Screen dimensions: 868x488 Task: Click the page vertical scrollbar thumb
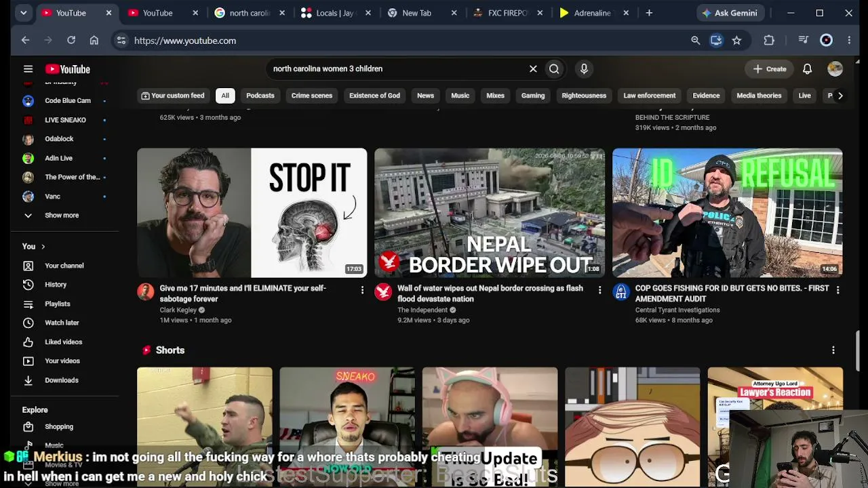pos(858,351)
